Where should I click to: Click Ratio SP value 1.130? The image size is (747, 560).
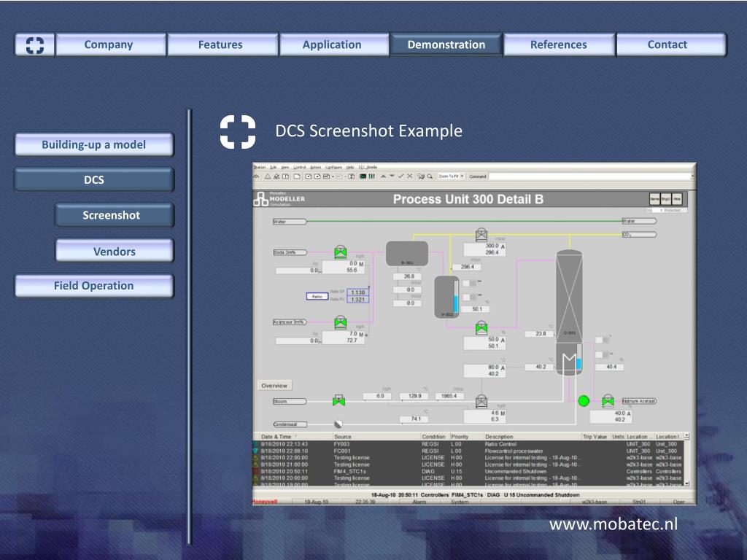pyautogui.click(x=357, y=292)
